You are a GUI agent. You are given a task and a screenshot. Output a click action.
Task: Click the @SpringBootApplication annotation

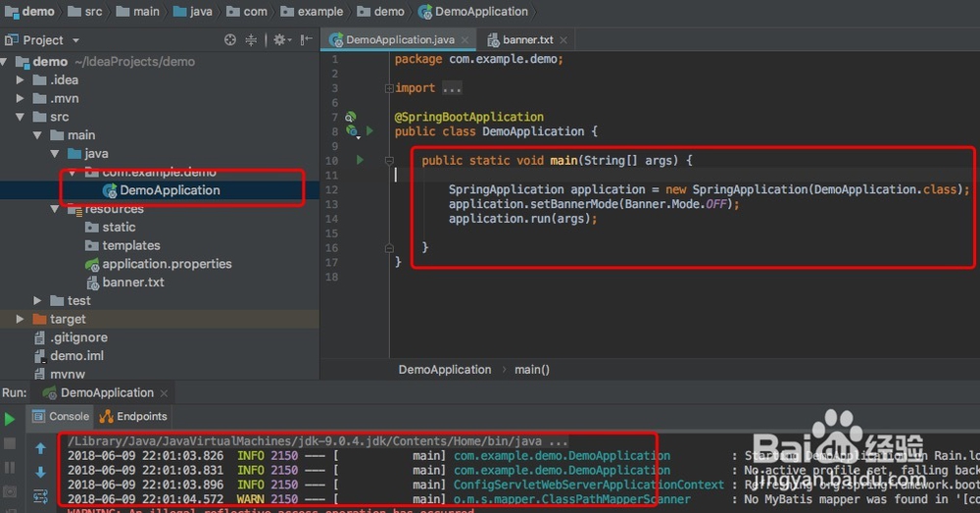(x=469, y=117)
